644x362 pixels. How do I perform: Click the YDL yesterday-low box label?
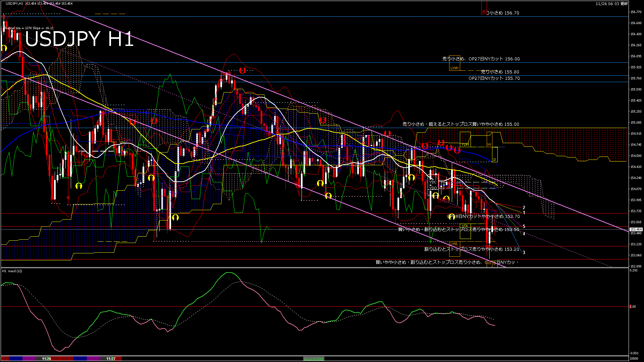[x=465, y=226]
